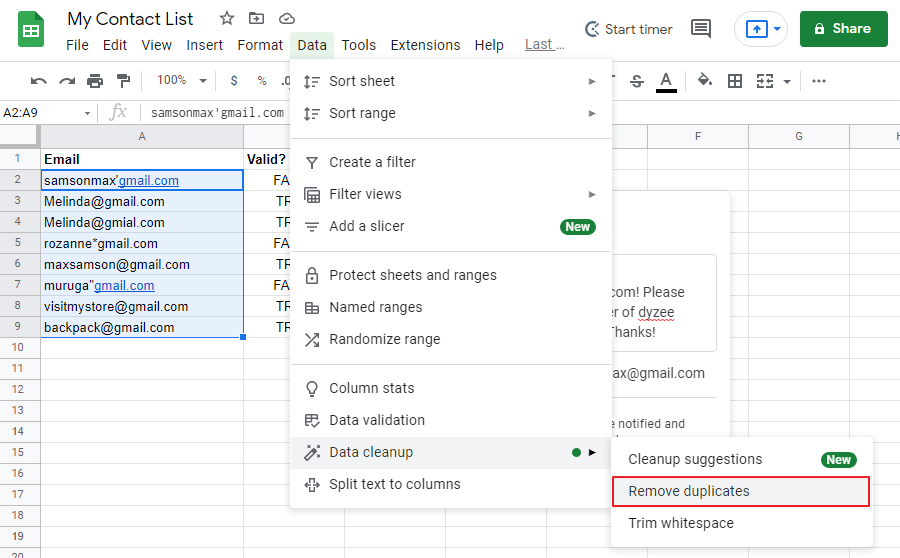Open the Edit menu
Image resolution: width=900 pixels, height=558 pixels.
coord(115,45)
